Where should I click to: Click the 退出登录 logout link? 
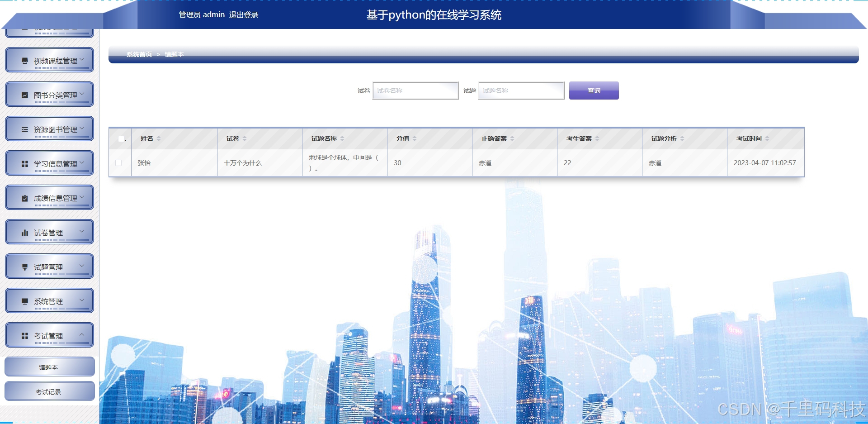tap(244, 15)
